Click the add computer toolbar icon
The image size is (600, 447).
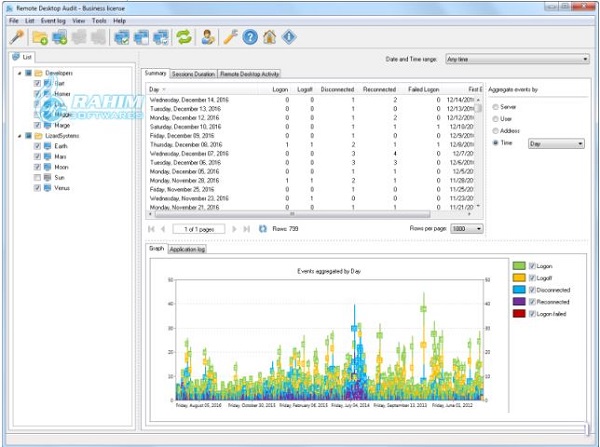point(60,38)
